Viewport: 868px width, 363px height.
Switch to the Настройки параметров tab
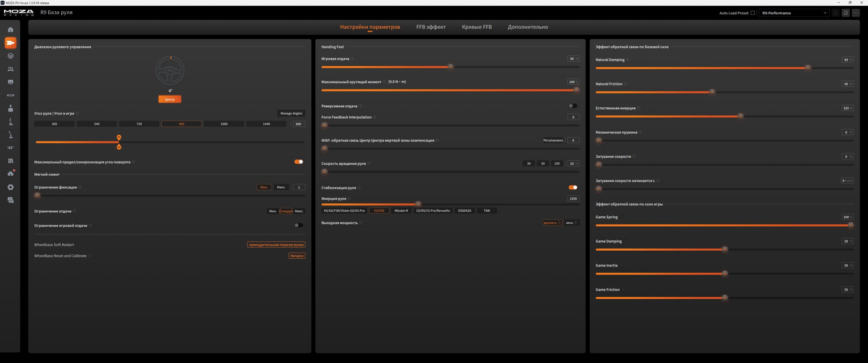pyautogui.click(x=370, y=27)
